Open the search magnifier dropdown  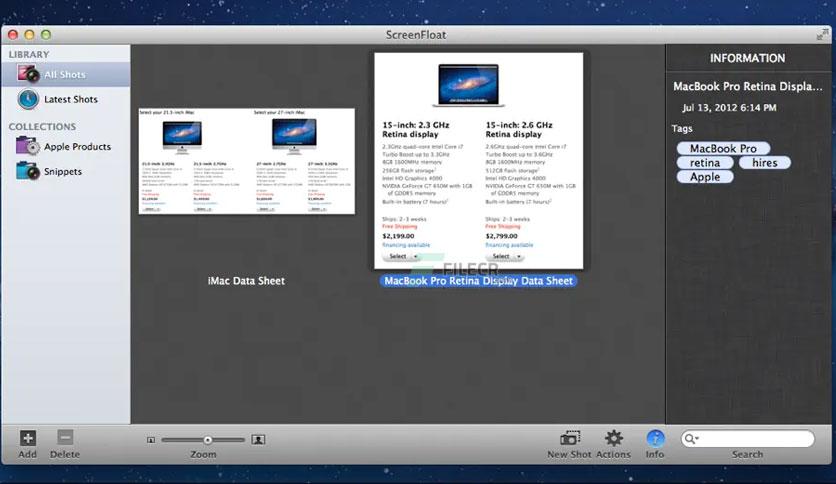coord(692,439)
